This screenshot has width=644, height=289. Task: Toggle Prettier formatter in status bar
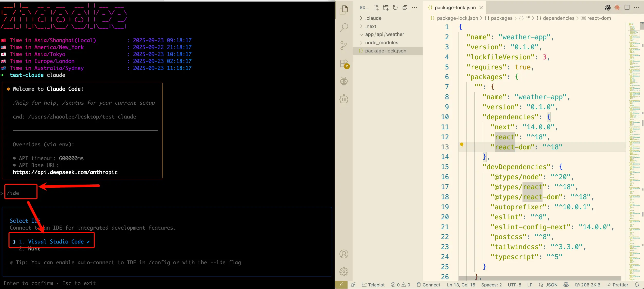[617, 285]
